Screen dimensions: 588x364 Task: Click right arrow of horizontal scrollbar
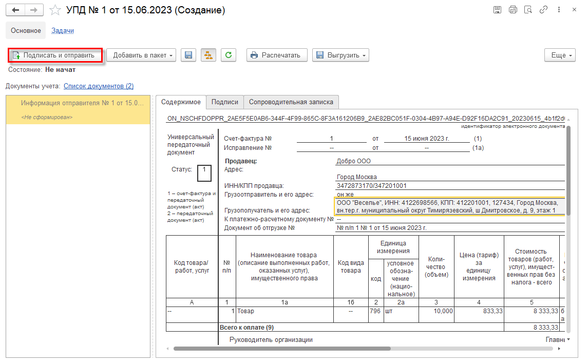[559, 349]
